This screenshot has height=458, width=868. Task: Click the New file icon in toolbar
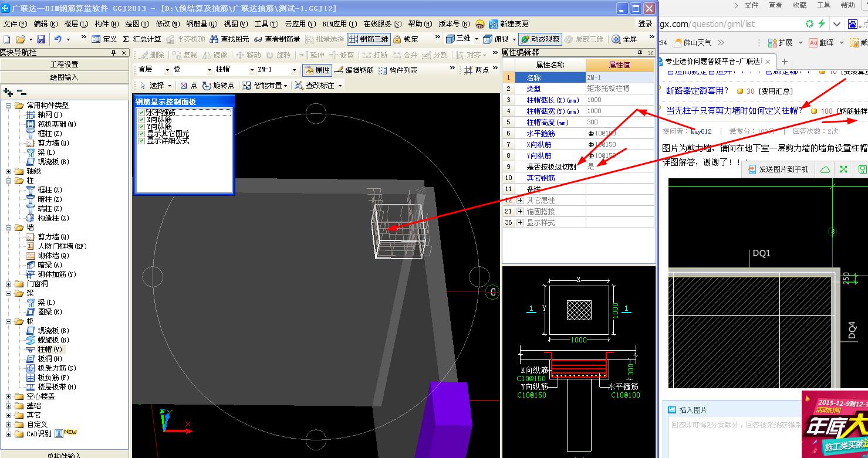click(7, 39)
